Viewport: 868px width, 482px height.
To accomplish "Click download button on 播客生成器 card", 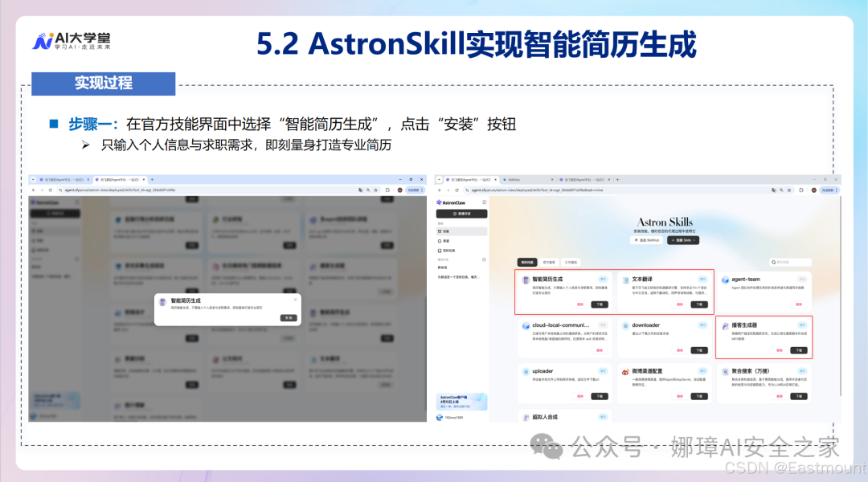I will click(x=799, y=350).
